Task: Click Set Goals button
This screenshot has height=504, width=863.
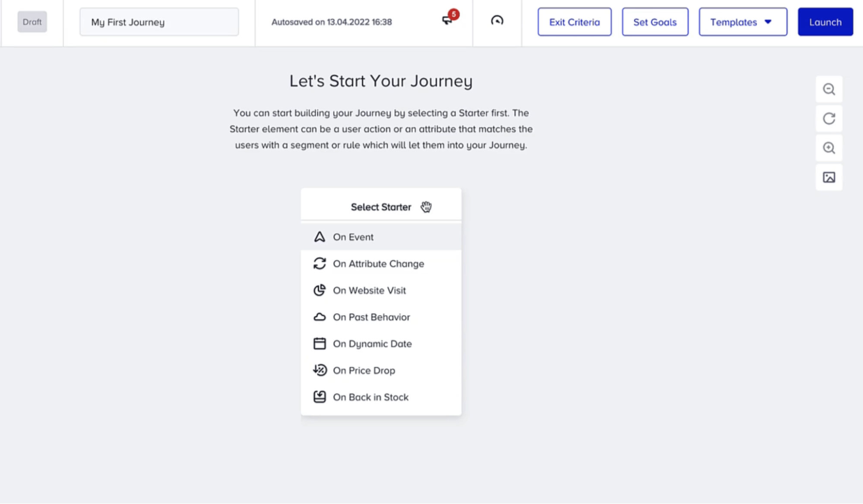Action: point(654,22)
